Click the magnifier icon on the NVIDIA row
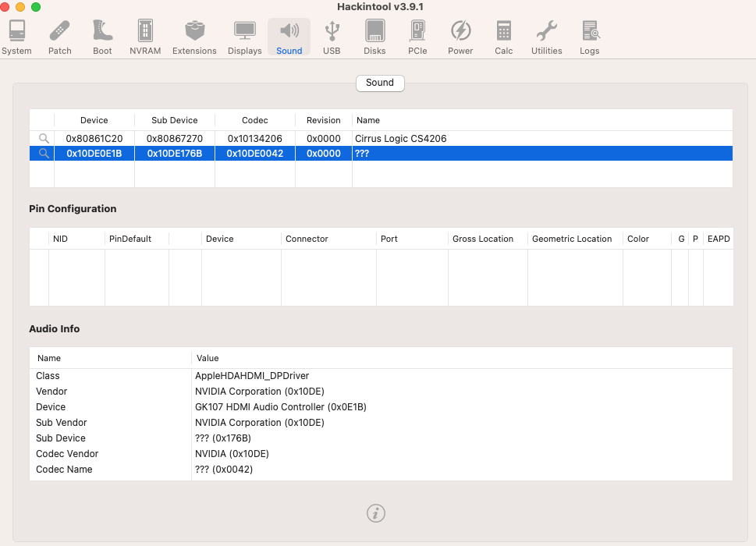Screen dimensions: 756x546 [44, 154]
